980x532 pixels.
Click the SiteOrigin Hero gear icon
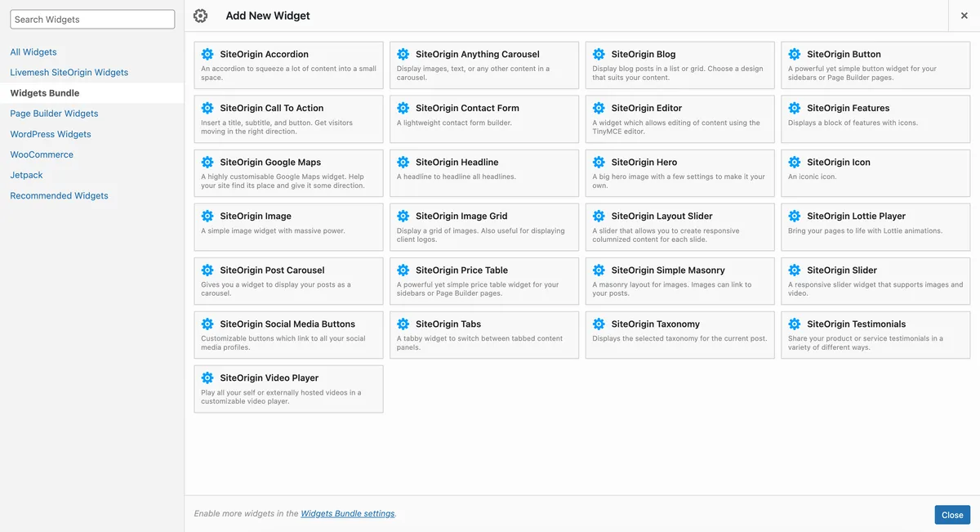[x=599, y=162]
